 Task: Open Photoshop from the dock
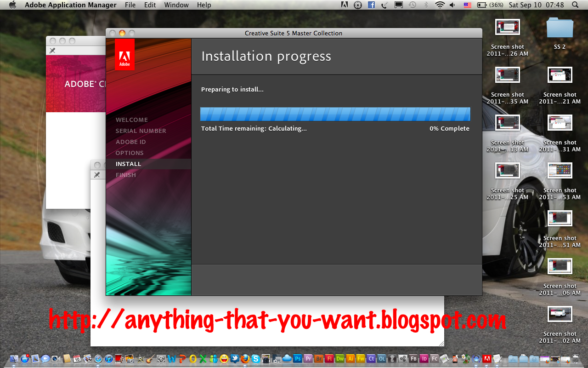(x=298, y=359)
